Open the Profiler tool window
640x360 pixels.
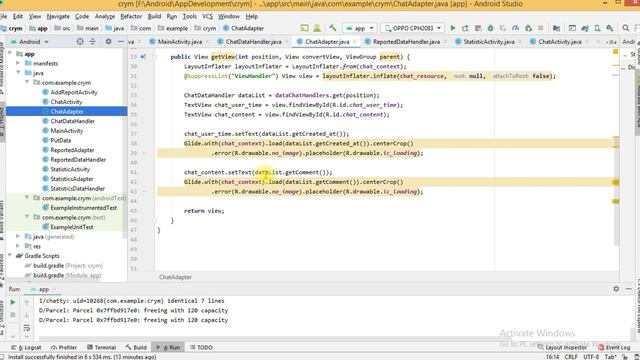(64, 347)
